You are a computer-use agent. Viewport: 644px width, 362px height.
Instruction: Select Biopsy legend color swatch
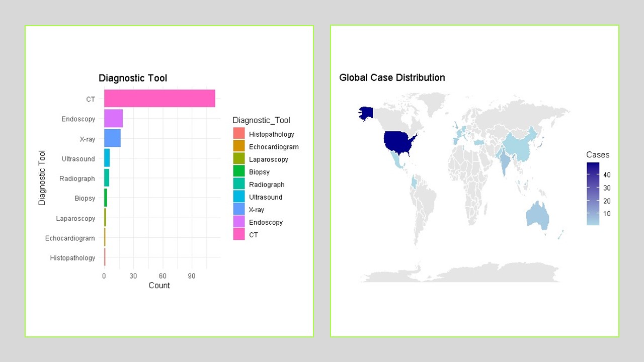[239, 171]
